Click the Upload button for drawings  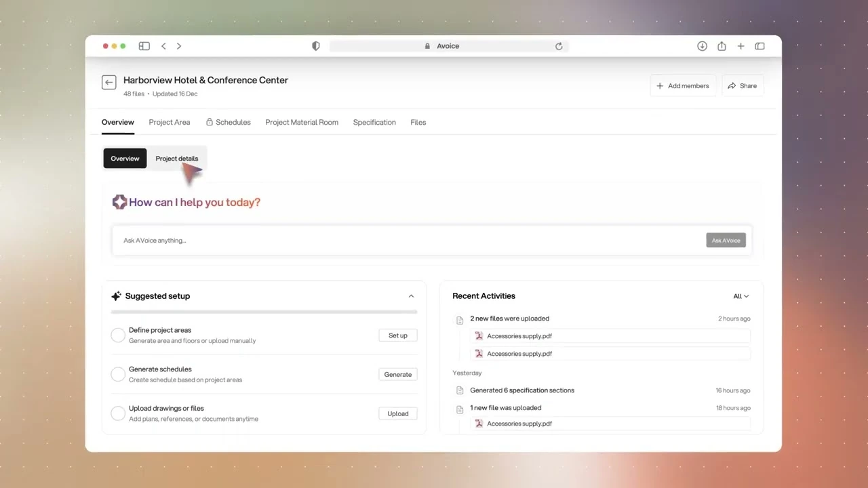[398, 413]
